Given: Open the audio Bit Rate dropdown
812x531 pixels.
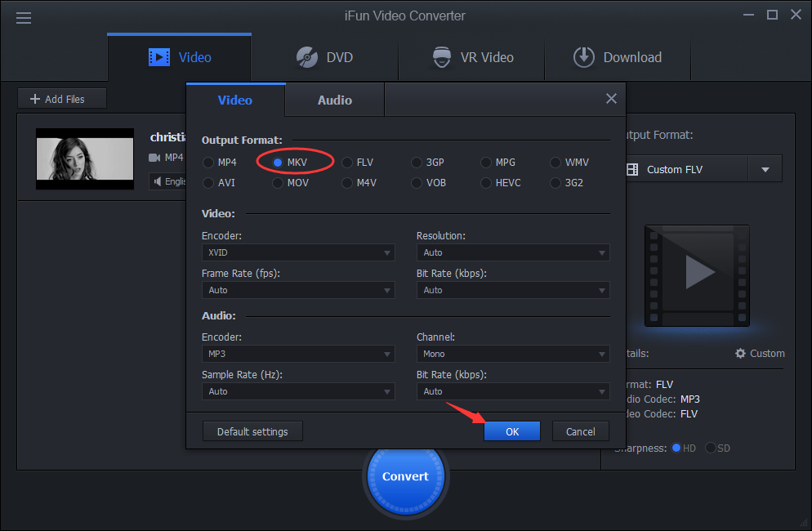Looking at the screenshot, I should click(513, 391).
